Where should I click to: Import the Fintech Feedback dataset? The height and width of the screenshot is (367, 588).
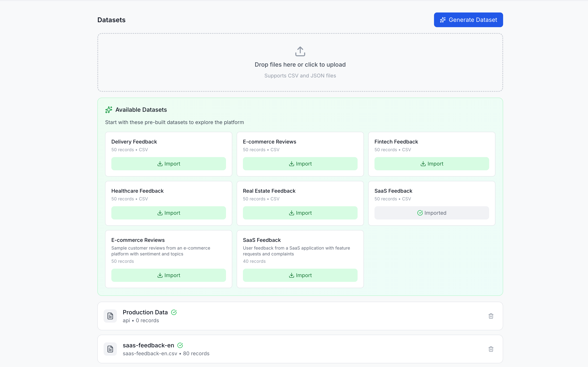[431, 164]
